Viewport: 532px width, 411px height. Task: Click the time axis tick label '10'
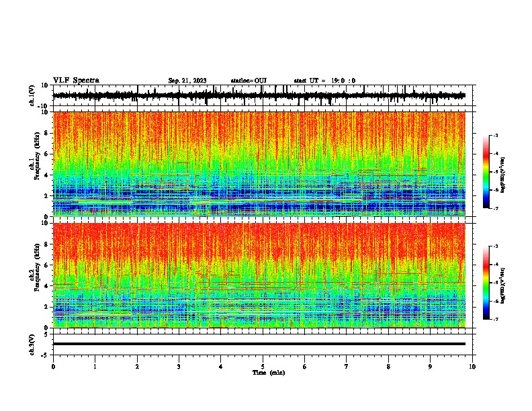coord(472,367)
